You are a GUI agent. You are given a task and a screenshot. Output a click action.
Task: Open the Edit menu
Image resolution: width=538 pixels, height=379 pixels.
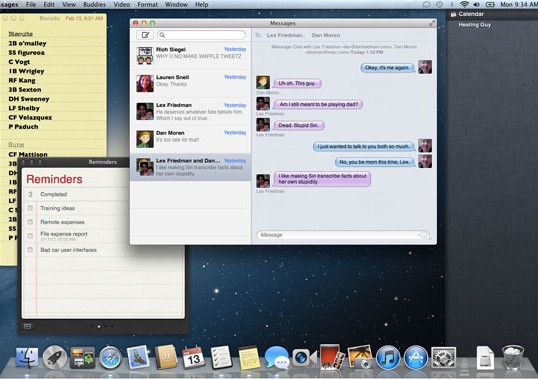[x=49, y=4]
